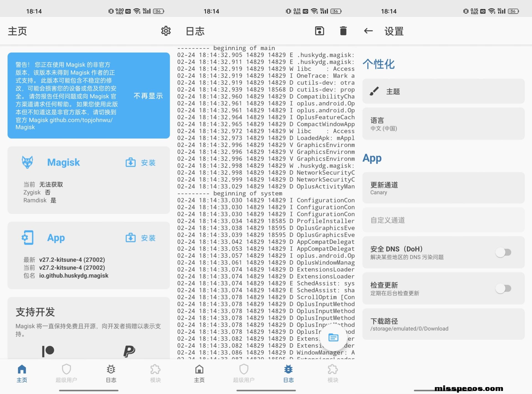
Task: Open 更新通道 Canary channel selector
Action: [443, 188]
